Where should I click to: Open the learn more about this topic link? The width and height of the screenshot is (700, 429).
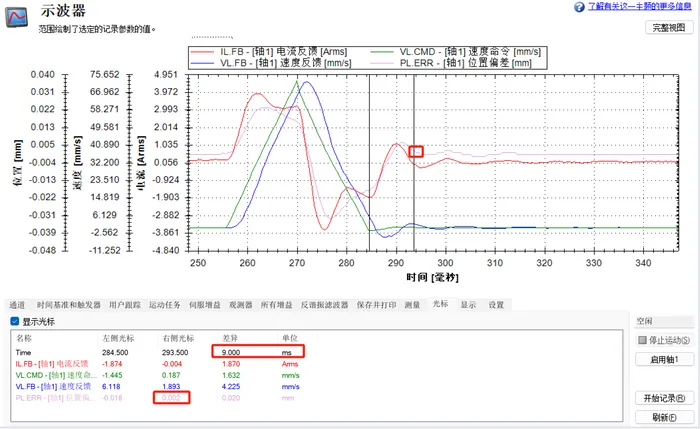[x=641, y=6]
